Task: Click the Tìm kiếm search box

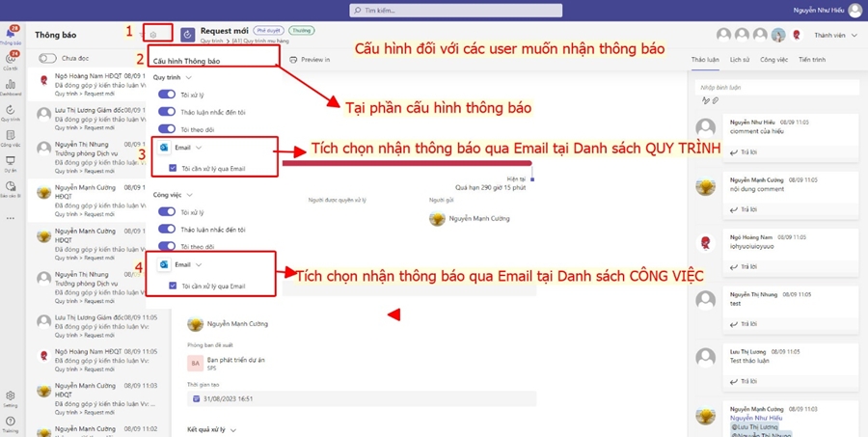Action: (x=444, y=10)
